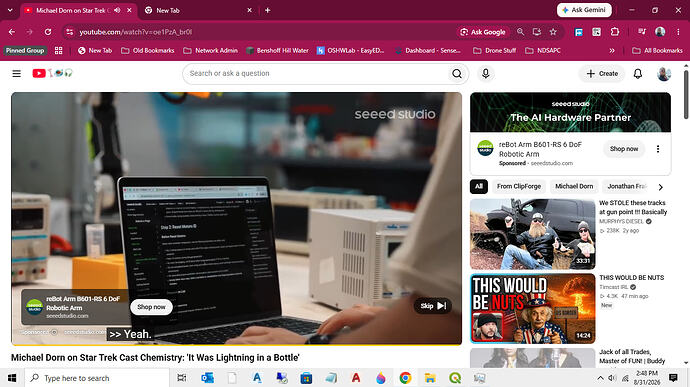Open Task View on the taskbar
The image size is (690, 387).
[181, 378]
